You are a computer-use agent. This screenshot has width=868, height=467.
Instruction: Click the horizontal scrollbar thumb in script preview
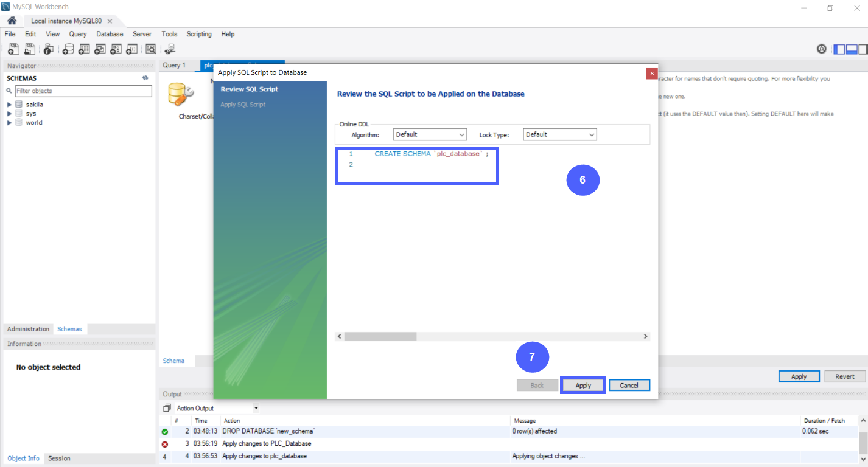click(380, 336)
